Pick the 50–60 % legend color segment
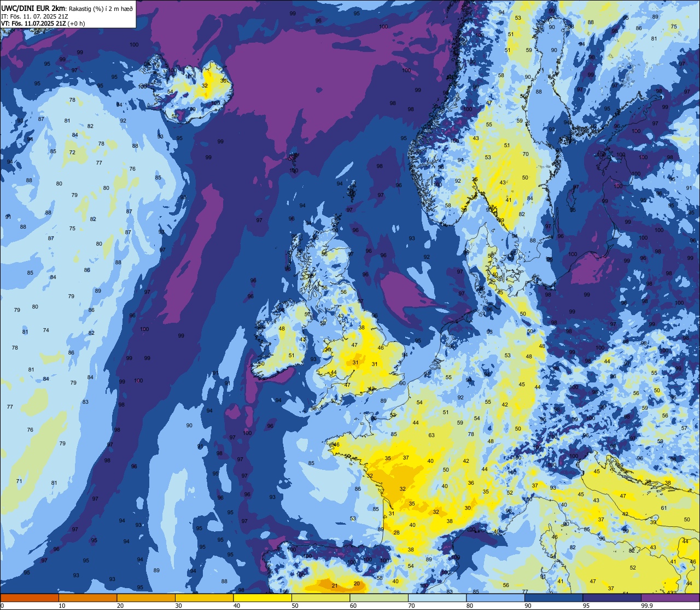Viewport: 700px width, 610px height. pyautogui.click(x=320, y=597)
